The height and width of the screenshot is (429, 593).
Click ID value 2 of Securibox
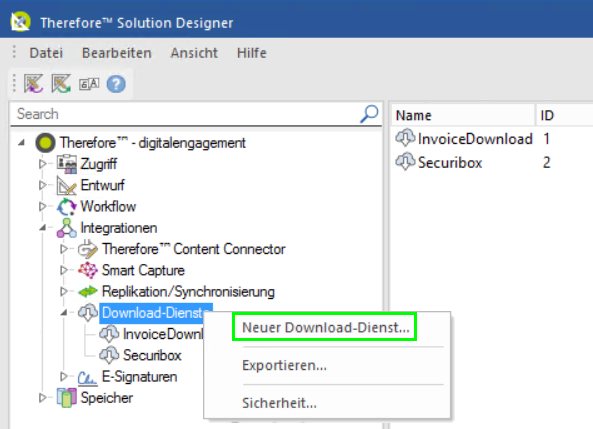tap(546, 163)
